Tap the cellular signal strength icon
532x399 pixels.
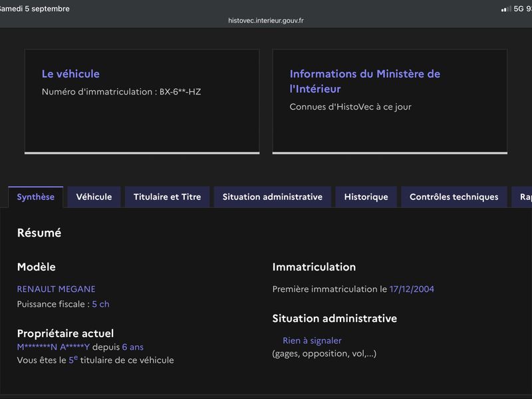pos(506,9)
